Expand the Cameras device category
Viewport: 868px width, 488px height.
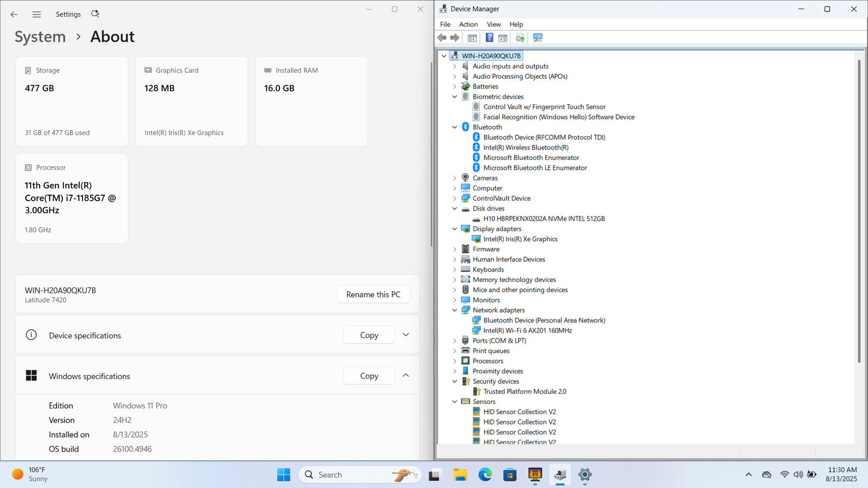[x=455, y=178]
